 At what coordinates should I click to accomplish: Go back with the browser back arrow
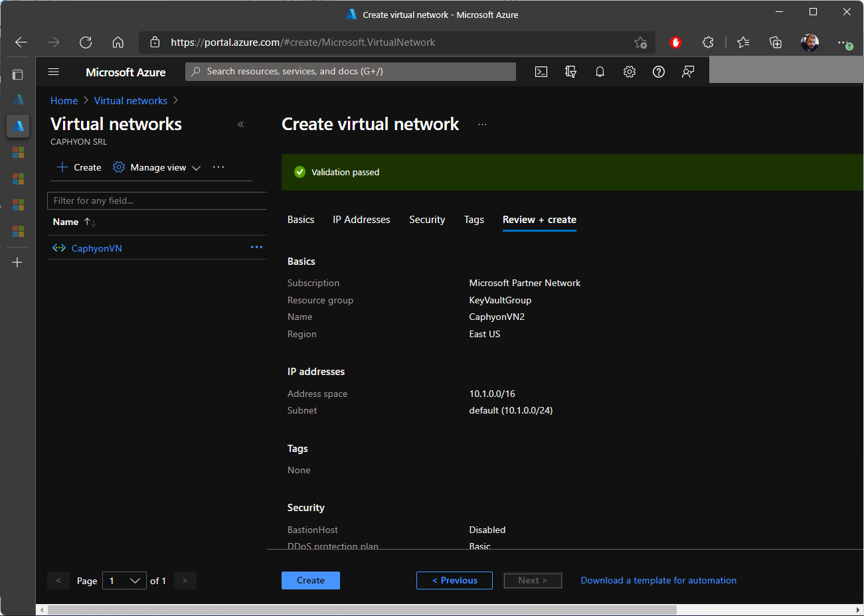pos(21,42)
